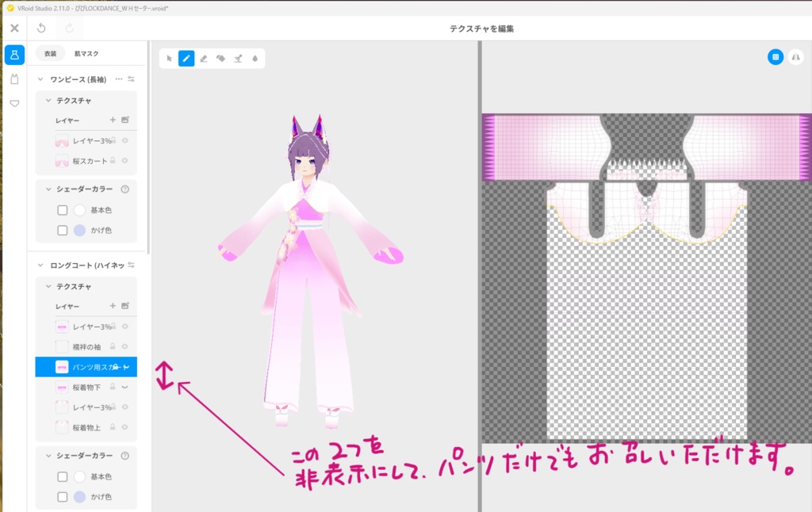
Task: Check the かげ色 checkbox under シェーダーカラー
Action: [x=63, y=230]
